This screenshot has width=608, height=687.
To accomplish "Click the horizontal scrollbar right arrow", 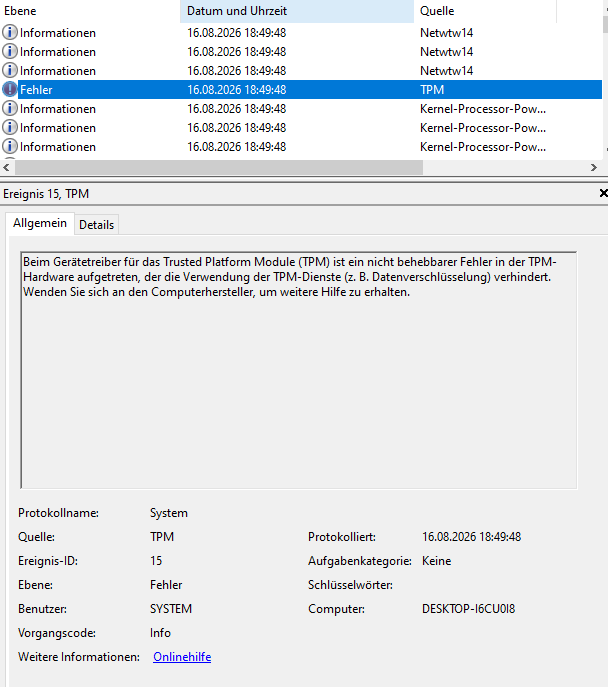I will tap(594, 167).
